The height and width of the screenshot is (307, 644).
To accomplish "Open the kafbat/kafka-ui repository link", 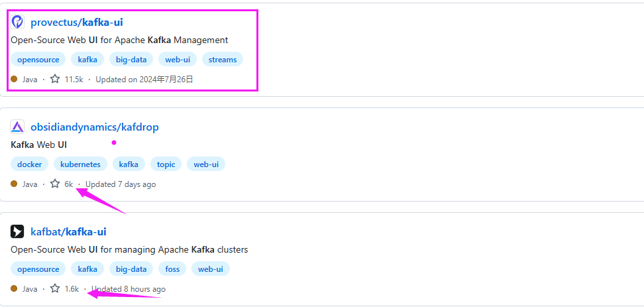I will [x=69, y=232].
